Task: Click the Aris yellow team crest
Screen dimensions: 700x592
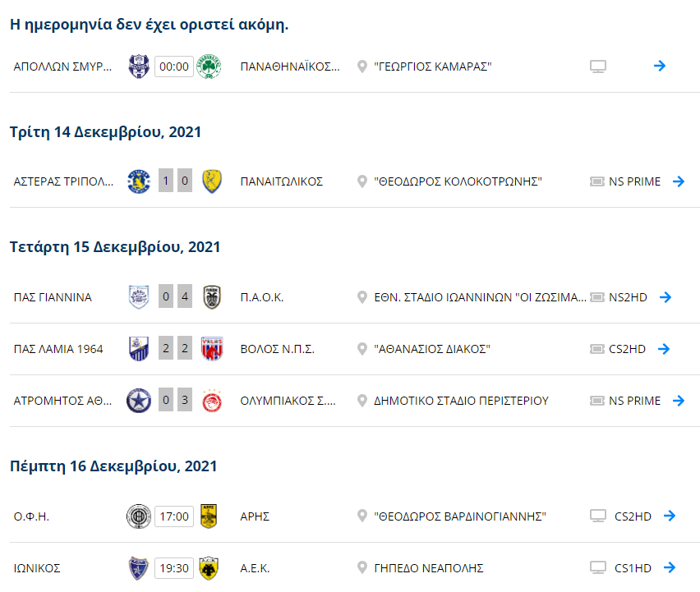Action: coord(210,516)
